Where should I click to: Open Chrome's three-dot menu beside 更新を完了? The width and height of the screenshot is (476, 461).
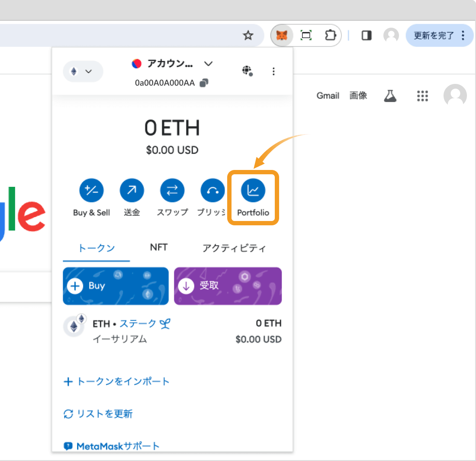463,35
